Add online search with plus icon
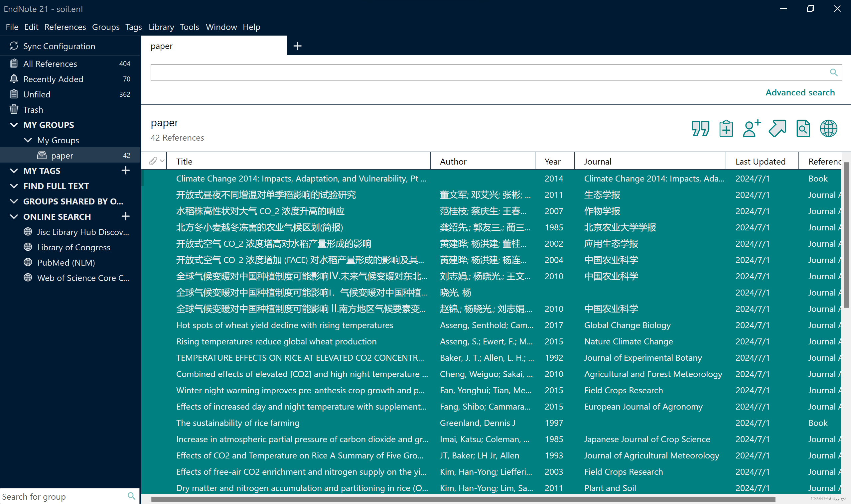The image size is (851, 504). click(125, 216)
